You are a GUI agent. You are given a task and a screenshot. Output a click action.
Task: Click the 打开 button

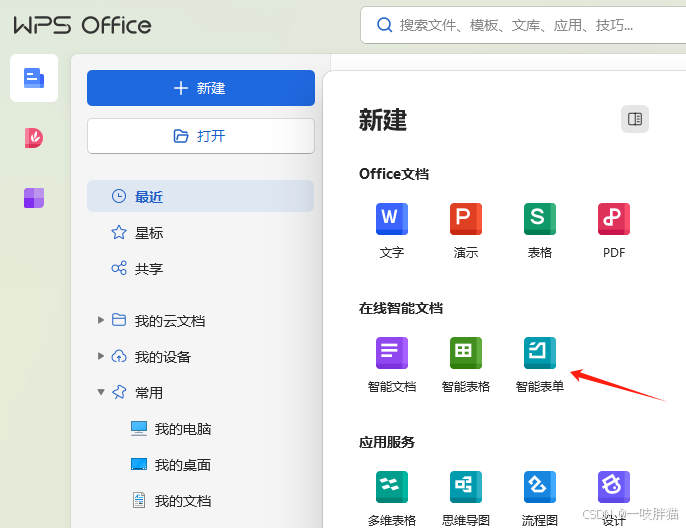click(x=201, y=136)
